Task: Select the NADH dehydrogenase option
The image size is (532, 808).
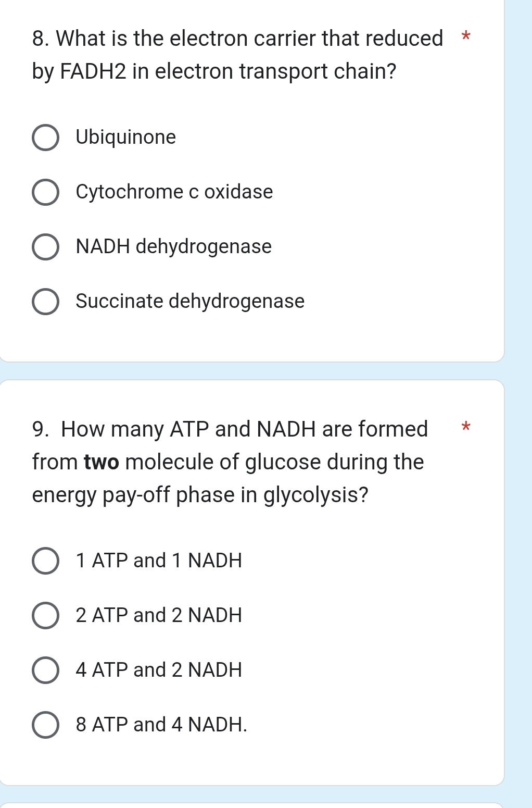Action: (46, 246)
